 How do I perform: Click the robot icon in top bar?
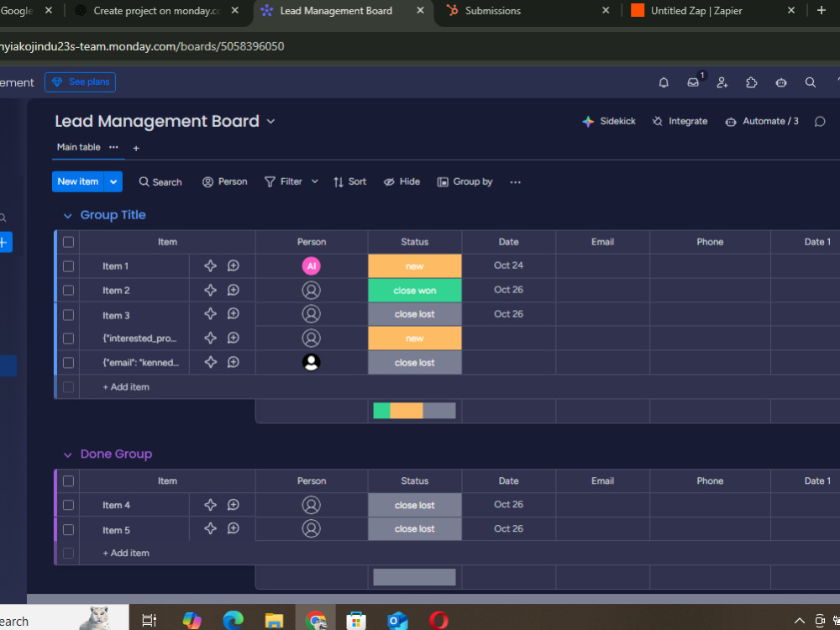[781, 82]
